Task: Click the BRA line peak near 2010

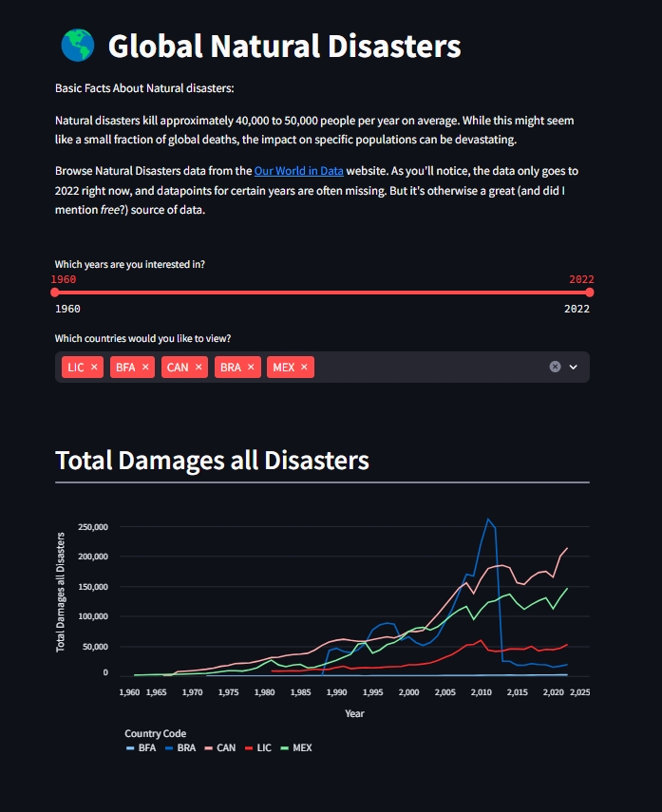Action: click(487, 519)
